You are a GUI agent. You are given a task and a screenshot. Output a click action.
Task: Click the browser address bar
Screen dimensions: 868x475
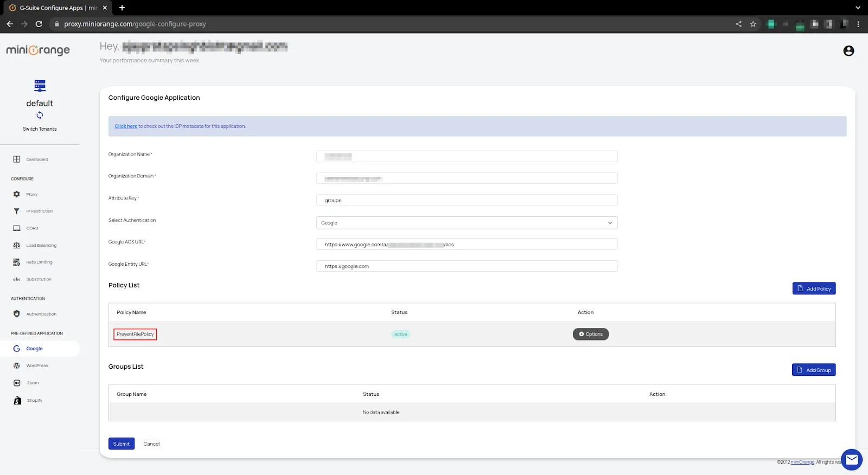(x=391, y=24)
